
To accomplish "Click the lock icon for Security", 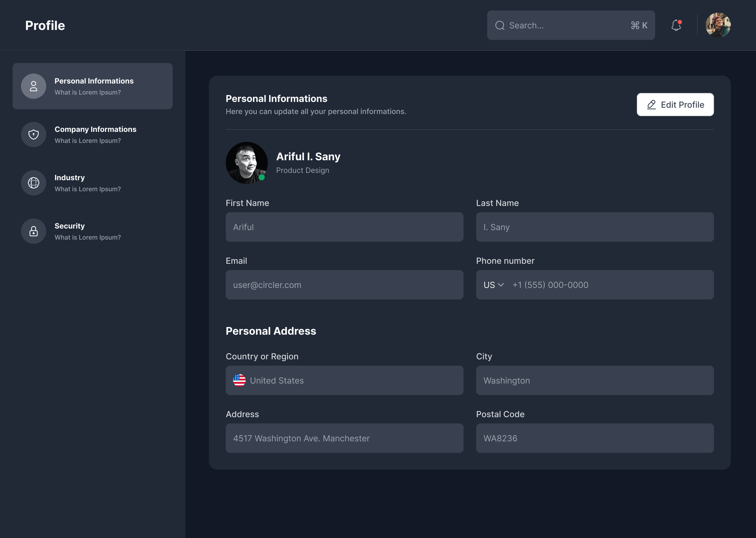I will 33,231.
